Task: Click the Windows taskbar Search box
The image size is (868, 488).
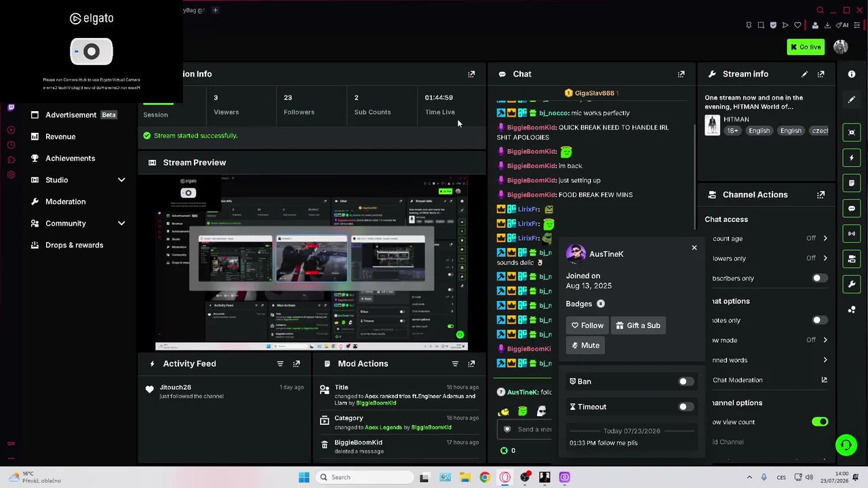Action: coord(365,477)
